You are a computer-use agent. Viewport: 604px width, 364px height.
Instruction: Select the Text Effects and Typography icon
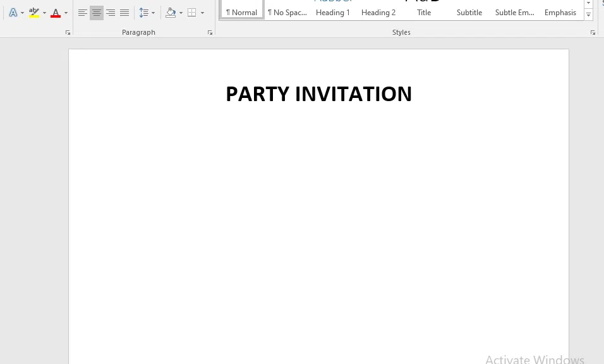pos(13,12)
